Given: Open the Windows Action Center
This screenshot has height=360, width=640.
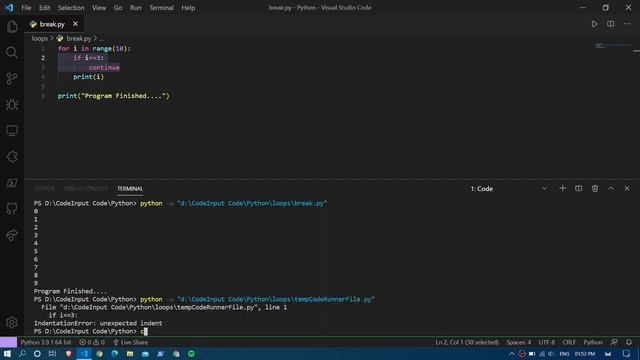Looking at the screenshot, I should (x=626, y=354).
